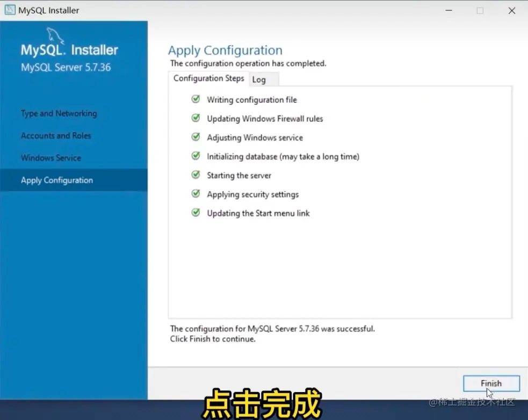Click green check beside Adjusting Windows service

[196, 137]
